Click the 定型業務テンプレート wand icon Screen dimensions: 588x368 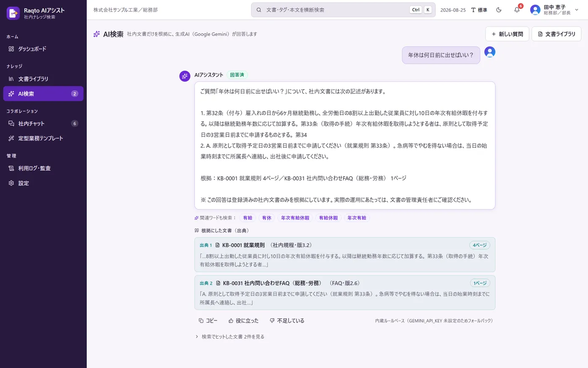(11, 138)
